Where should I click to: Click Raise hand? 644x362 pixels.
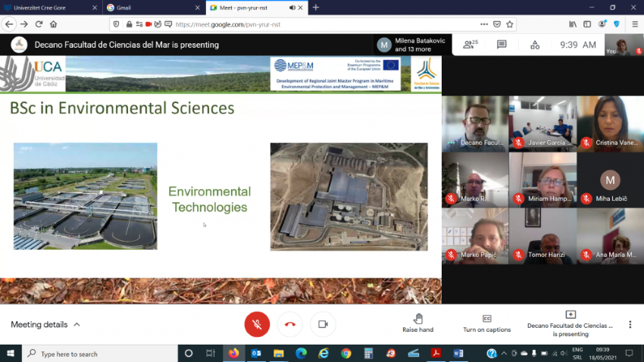[x=417, y=323]
